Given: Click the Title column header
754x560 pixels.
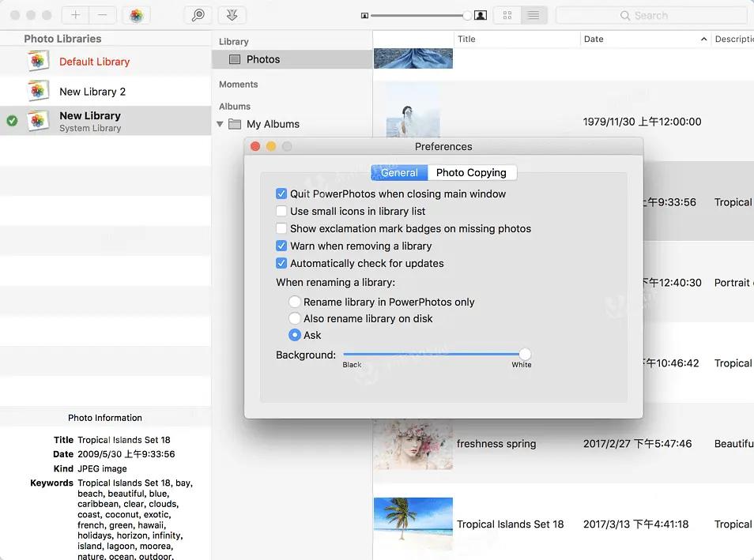Looking at the screenshot, I should (516, 39).
